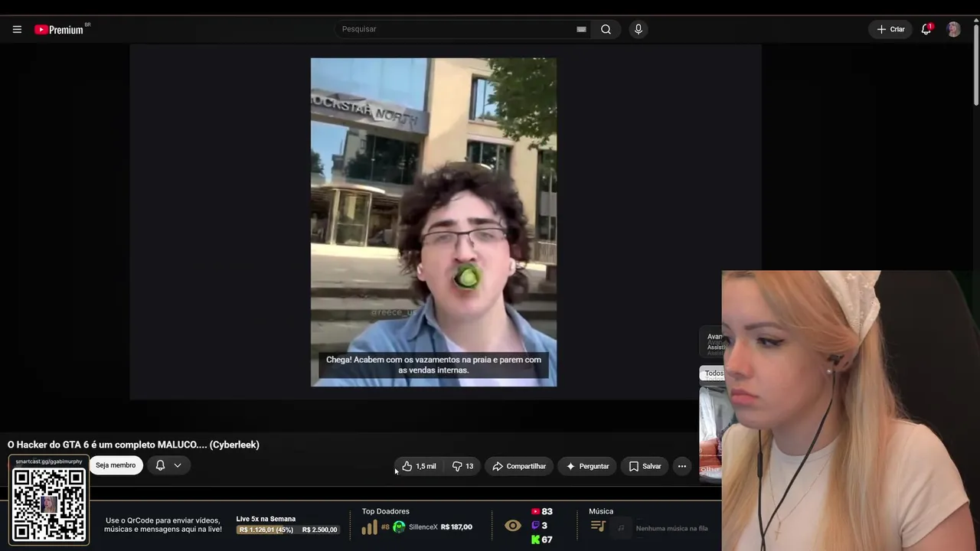Open the Criar create menu
The height and width of the screenshot is (551, 980).
[x=890, y=29]
